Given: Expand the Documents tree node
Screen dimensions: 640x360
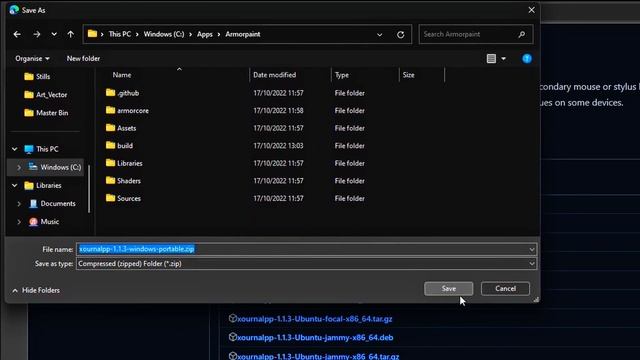Looking at the screenshot, I should coord(19,204).
